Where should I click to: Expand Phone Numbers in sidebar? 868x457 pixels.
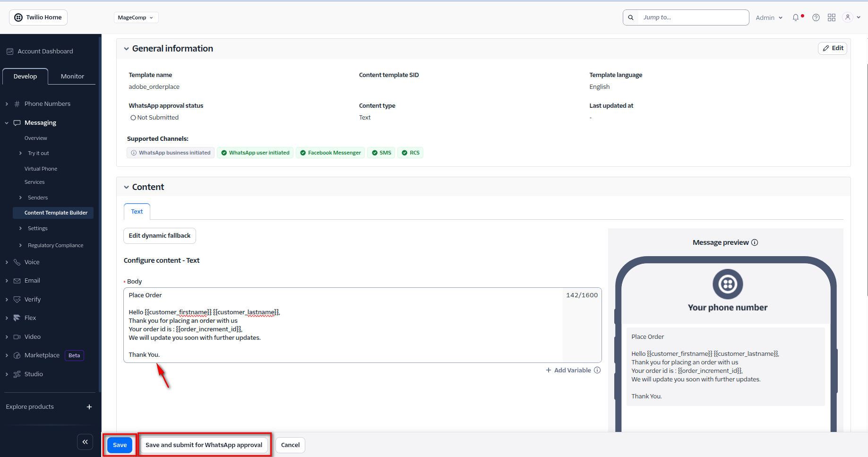click(7, 104)
